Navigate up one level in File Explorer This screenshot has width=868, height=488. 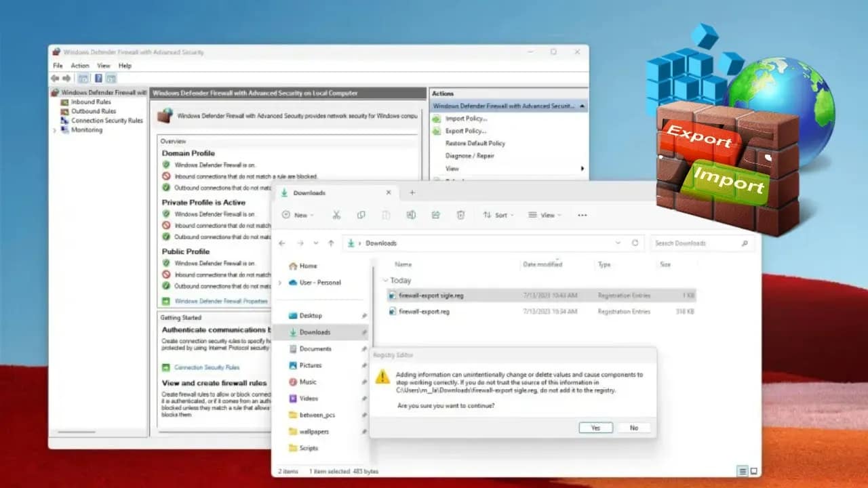330,243
